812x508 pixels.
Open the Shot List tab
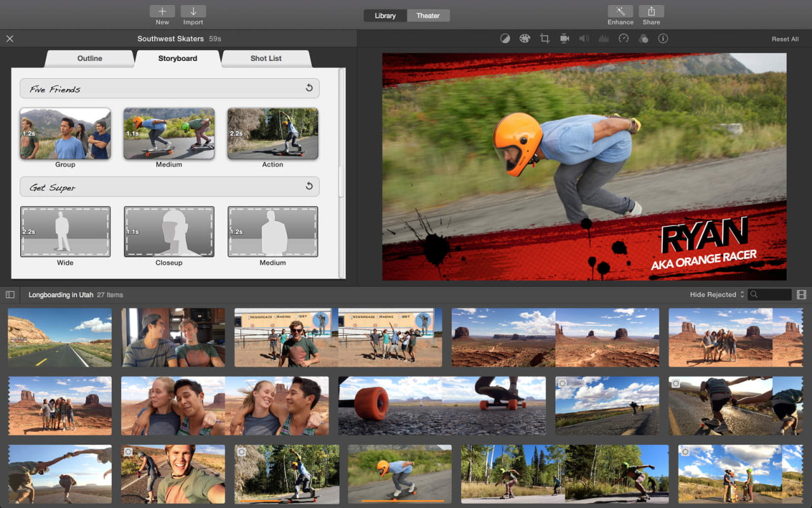tap(266, 58)
